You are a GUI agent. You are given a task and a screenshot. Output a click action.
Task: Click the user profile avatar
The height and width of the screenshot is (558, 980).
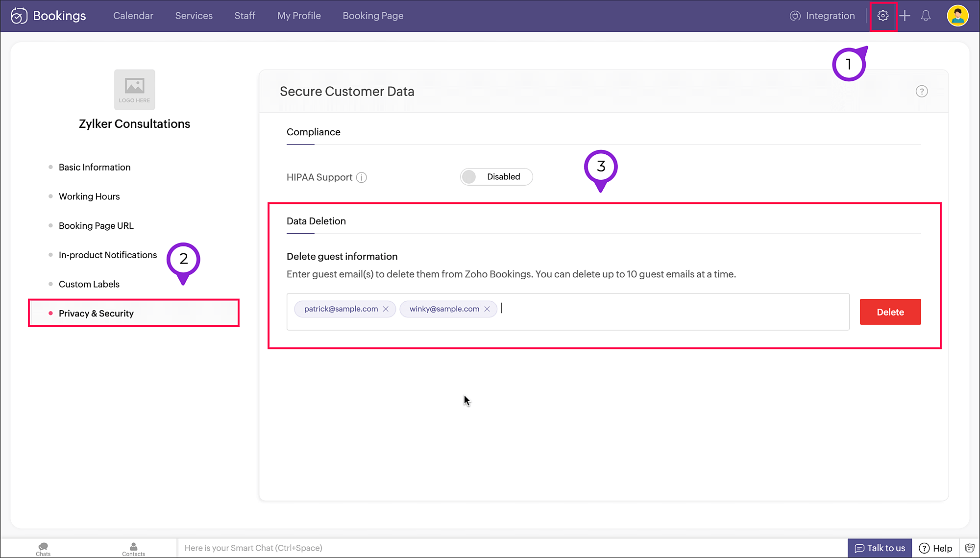click(x=957, y=16)
